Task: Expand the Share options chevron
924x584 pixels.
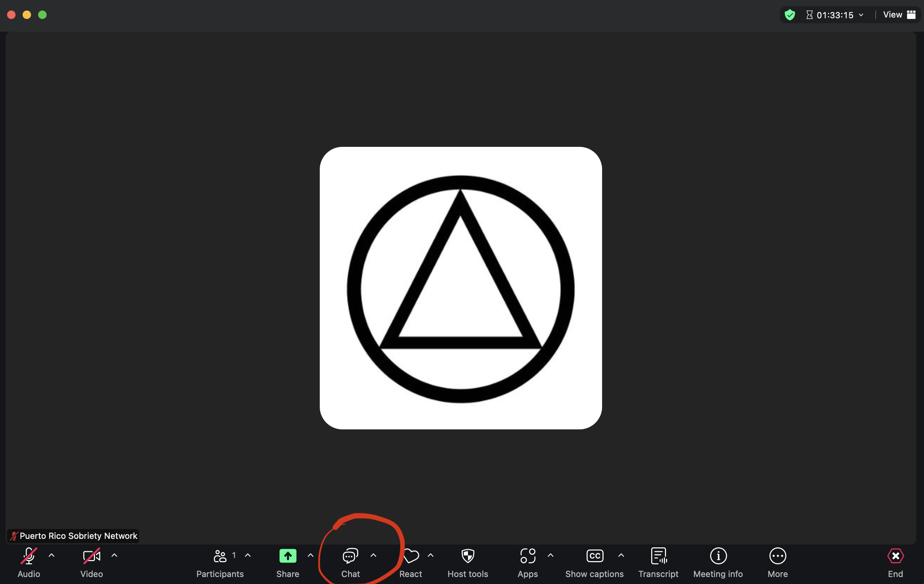Action: coord(310,556)
